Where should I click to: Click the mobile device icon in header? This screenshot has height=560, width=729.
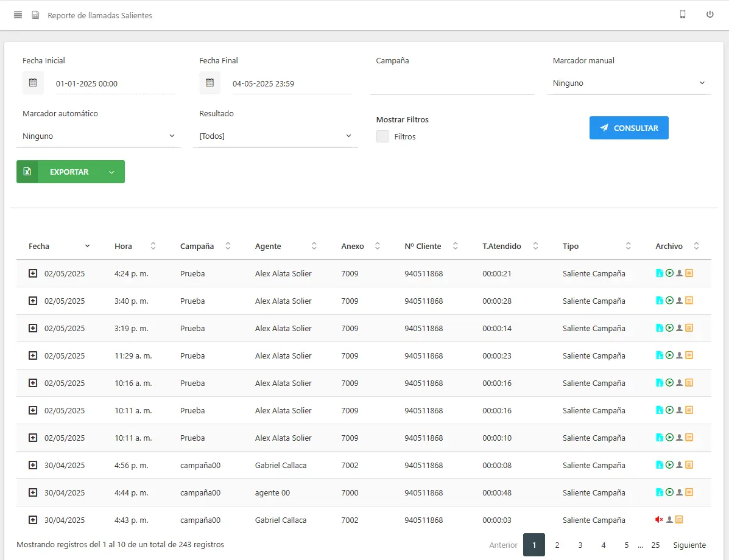click(683, 15)
